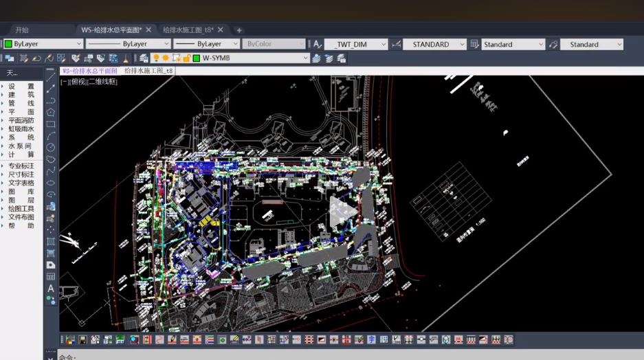644x360 pixels.
Task: Expand the 平面消防 menu entry
Action: (21, 120)
